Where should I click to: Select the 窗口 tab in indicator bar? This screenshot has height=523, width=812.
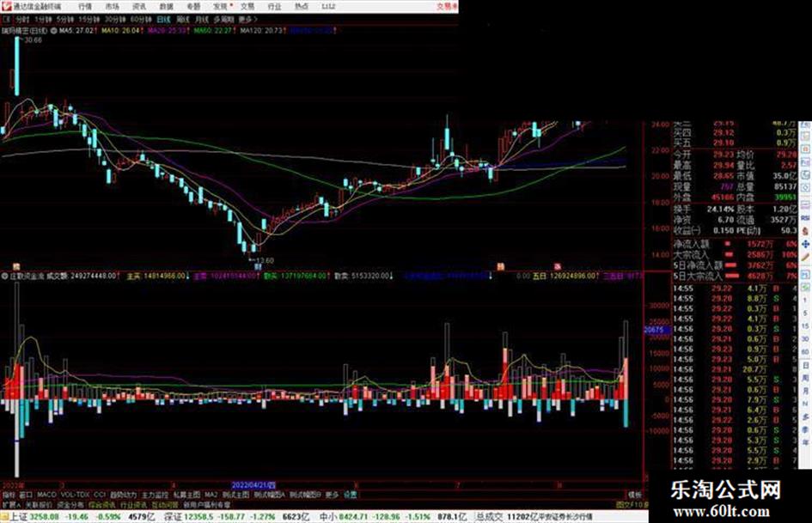click(x=26, y=495)
